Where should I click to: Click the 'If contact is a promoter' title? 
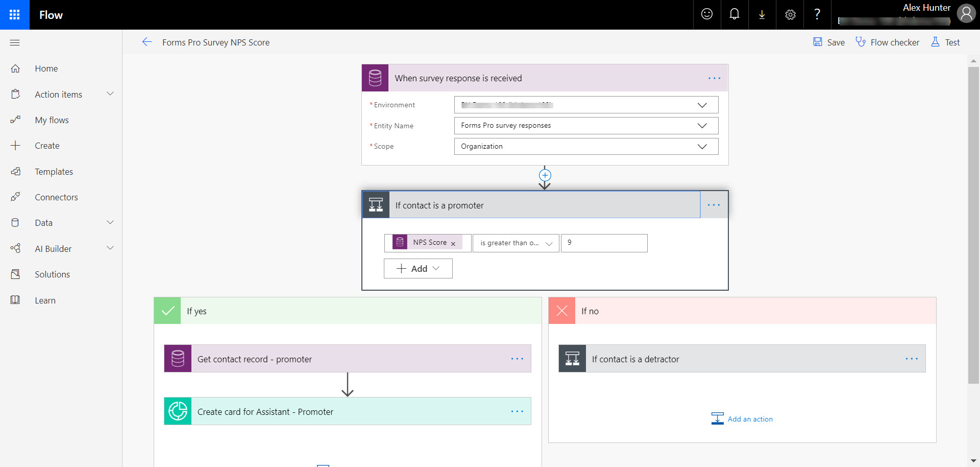coord(439,205)
